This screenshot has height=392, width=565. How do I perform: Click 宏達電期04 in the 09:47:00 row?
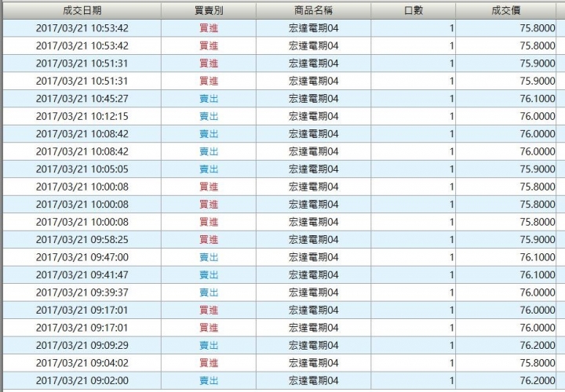click(x=313, y=257)
